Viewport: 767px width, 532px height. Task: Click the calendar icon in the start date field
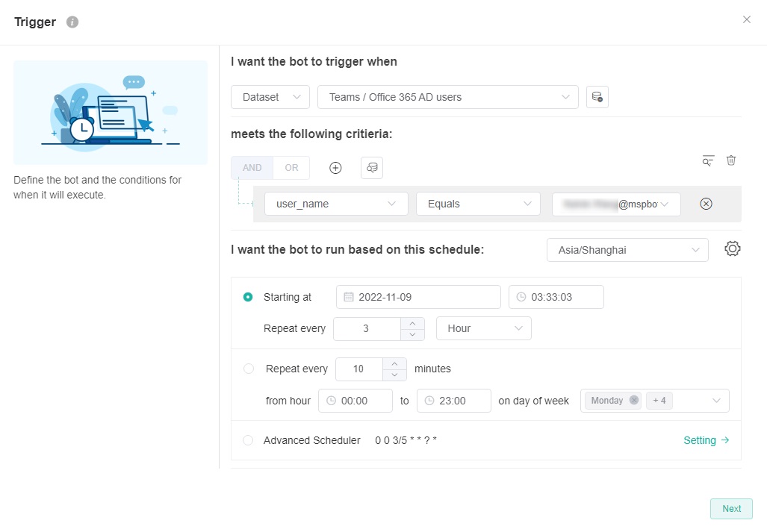pos(348,296)
